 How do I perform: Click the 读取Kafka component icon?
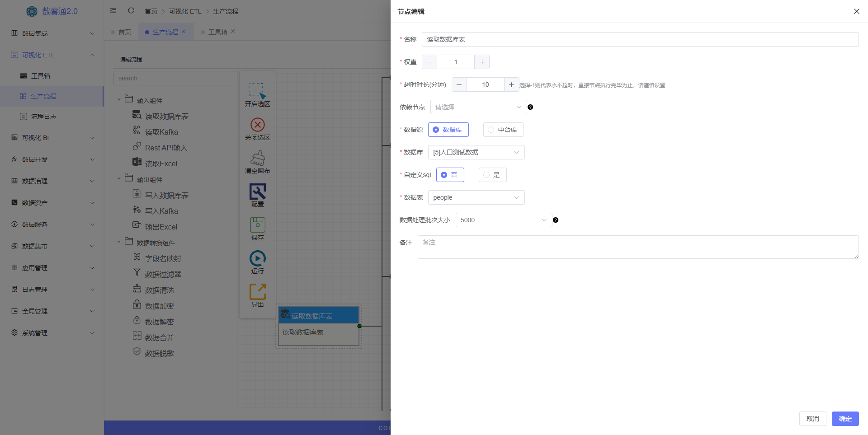(137, 130)
